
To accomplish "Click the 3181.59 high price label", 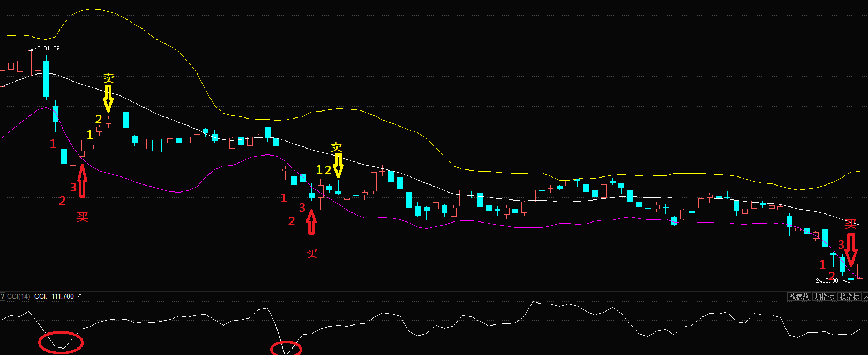I will [x=48, y=48].
